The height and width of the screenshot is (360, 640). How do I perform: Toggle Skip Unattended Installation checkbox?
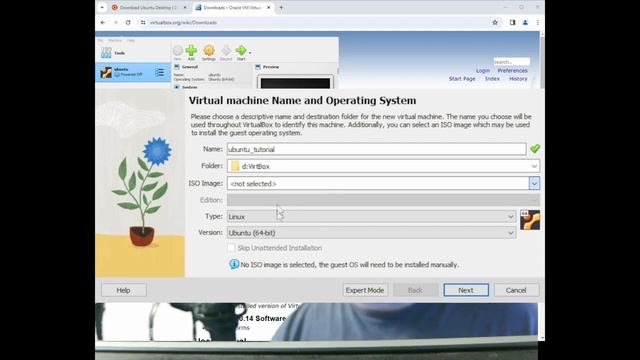231,248
